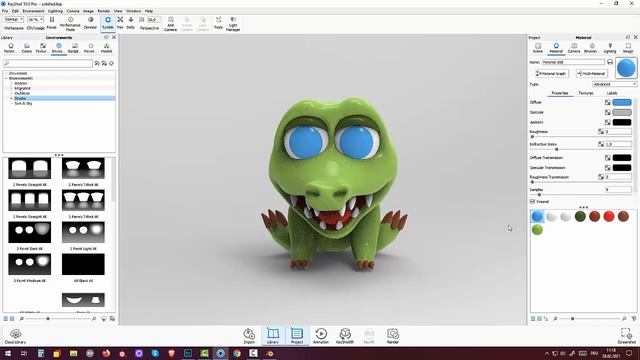Select the Downloads tree node
Screen dimensions: 640x360
pos(18,73)
